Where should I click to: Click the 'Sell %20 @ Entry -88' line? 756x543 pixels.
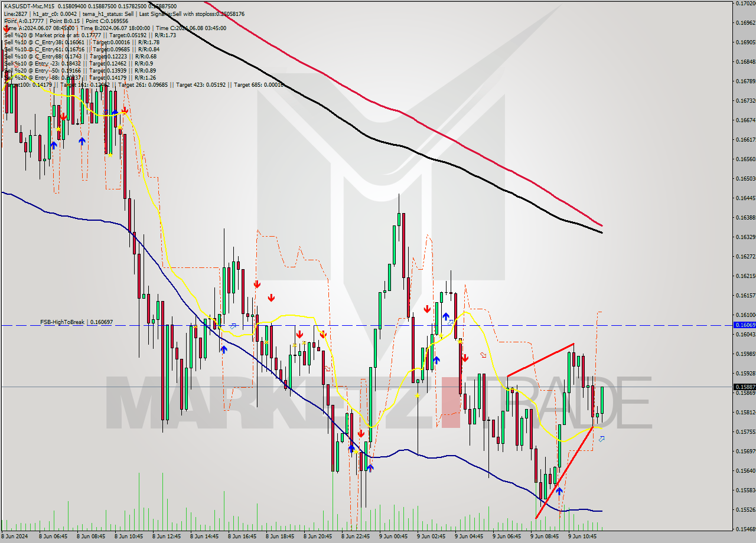[80, 77]
